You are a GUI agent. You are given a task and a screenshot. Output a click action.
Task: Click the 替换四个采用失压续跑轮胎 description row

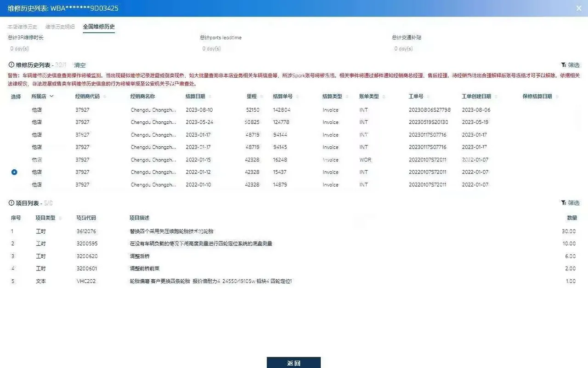tap(171, 231)
